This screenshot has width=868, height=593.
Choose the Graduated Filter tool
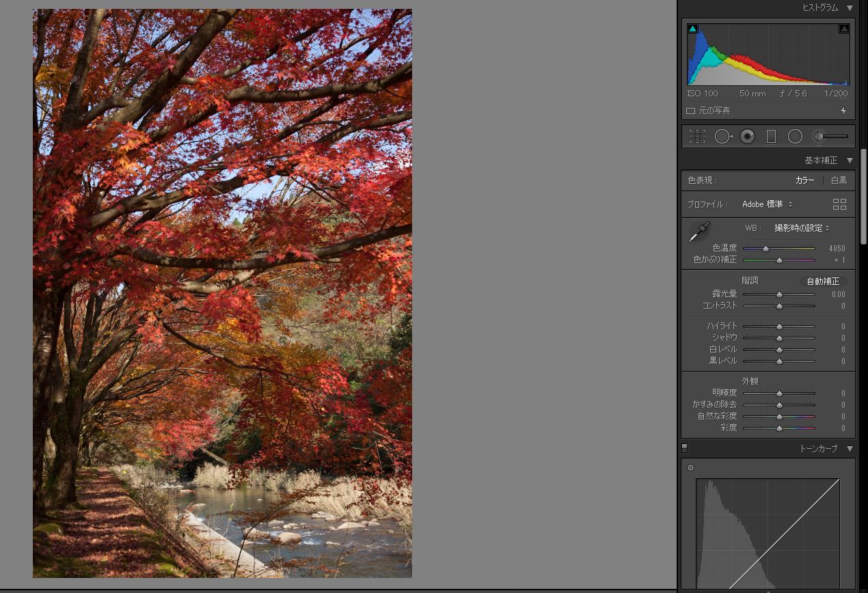tap(771, 137)
